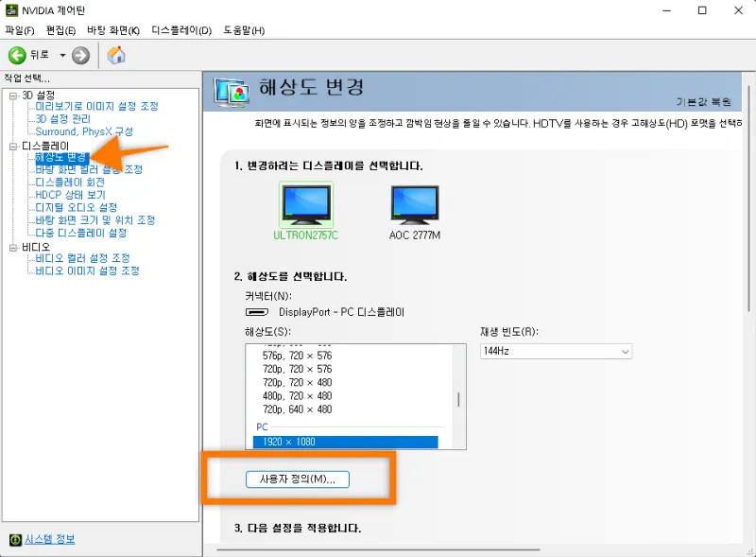
Task: Select 해상도 변경 in the tree
Action: [x=60, y=157]
